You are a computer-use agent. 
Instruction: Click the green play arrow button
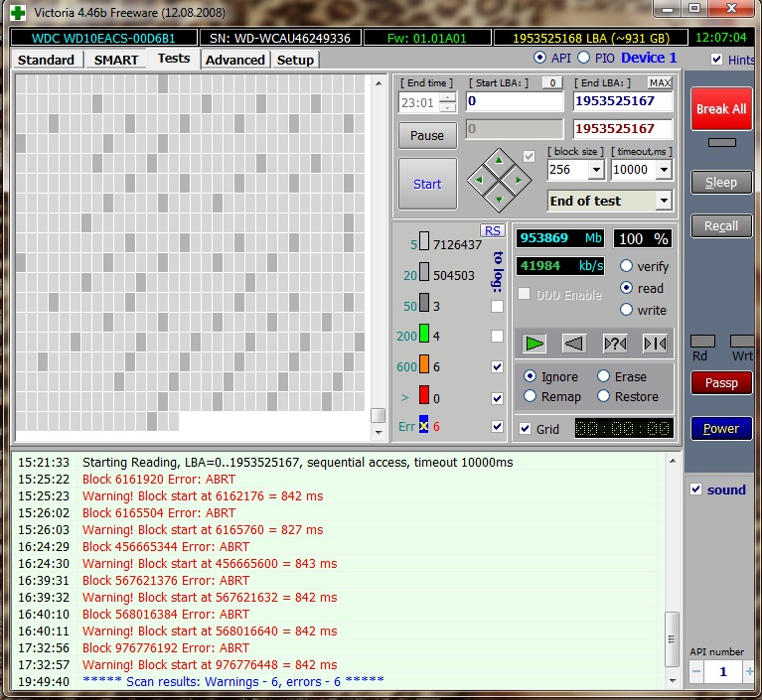coord(535,344)
